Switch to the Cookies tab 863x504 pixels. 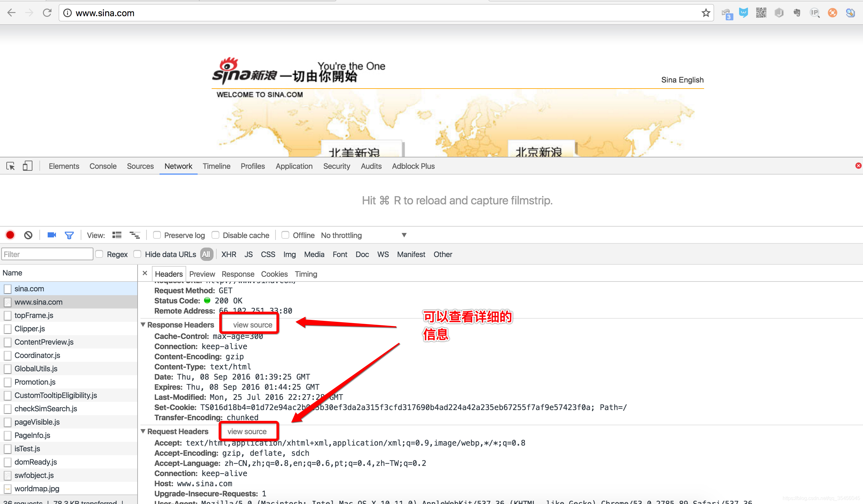coord(274,274)
